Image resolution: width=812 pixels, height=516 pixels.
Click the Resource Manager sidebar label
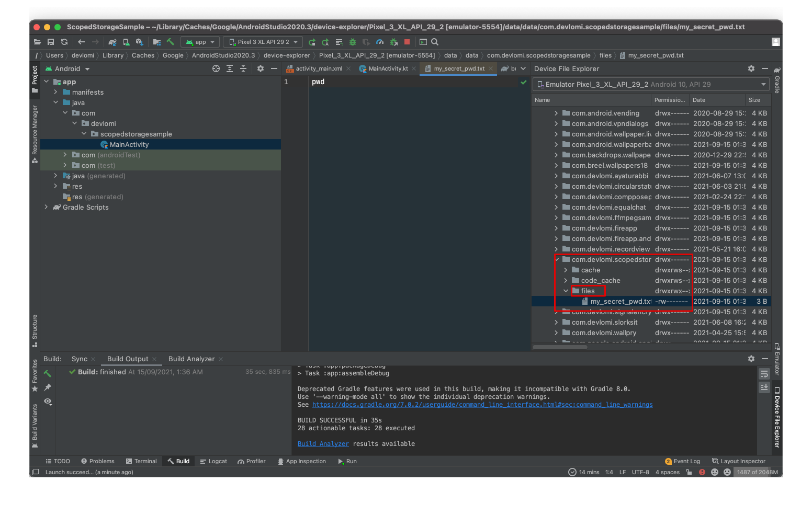point(35,131)
